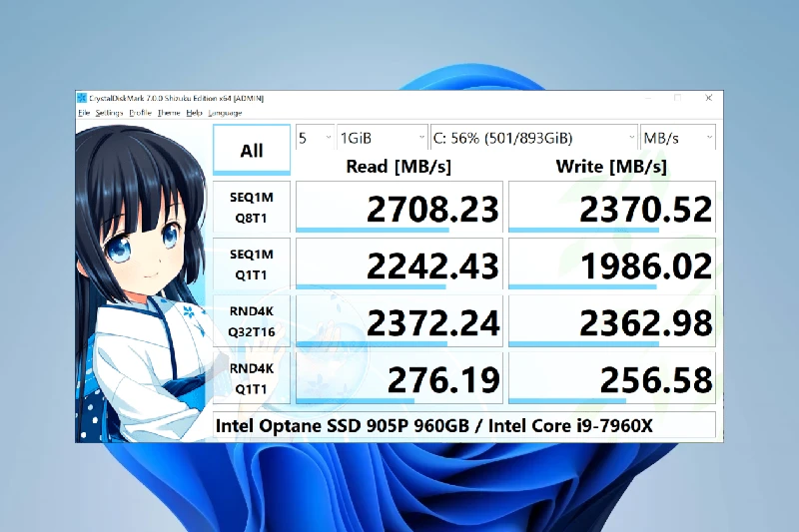The width and height of the screenshot is (799, 532).
Task: Expand the test count dropdown showing 5
Action: point(315,138)
